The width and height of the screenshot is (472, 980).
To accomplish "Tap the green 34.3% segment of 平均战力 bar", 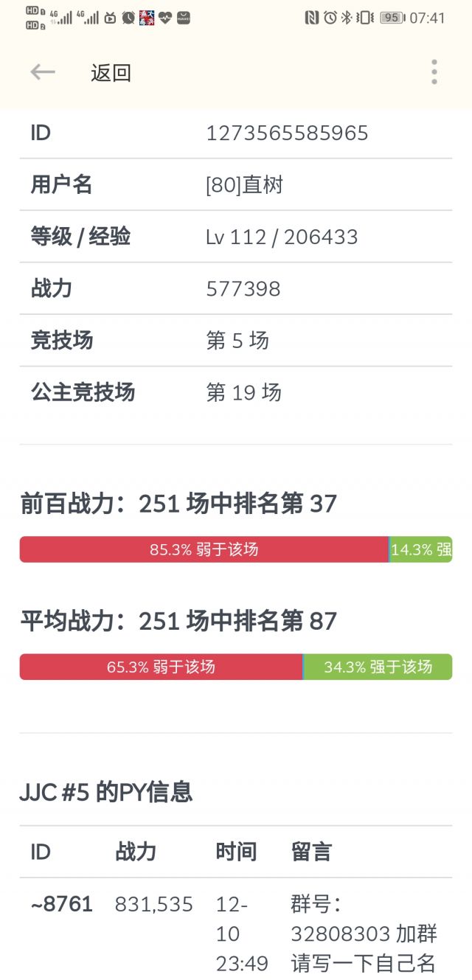I will [x=378, y=667].
